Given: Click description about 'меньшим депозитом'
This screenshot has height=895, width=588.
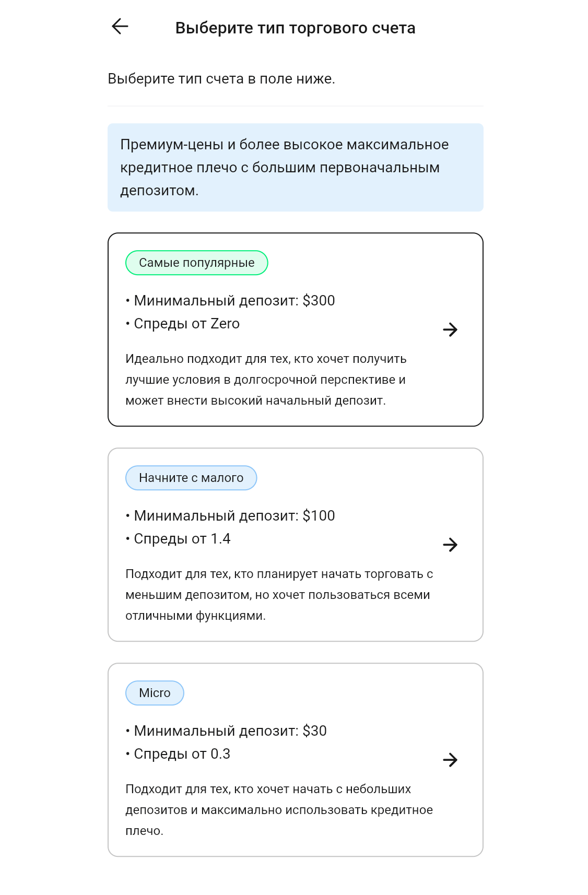Looking at the screenshot, I should 279,595.
